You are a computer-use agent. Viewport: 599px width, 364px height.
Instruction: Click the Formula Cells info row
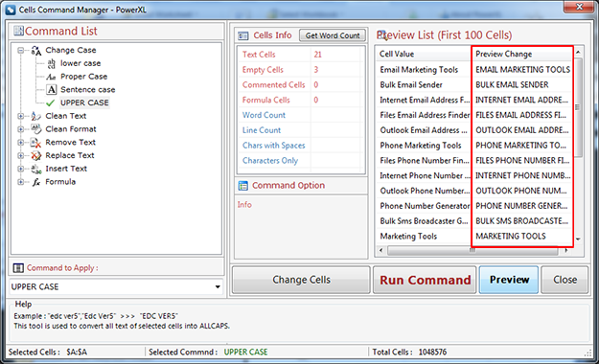tap(301, 100)
